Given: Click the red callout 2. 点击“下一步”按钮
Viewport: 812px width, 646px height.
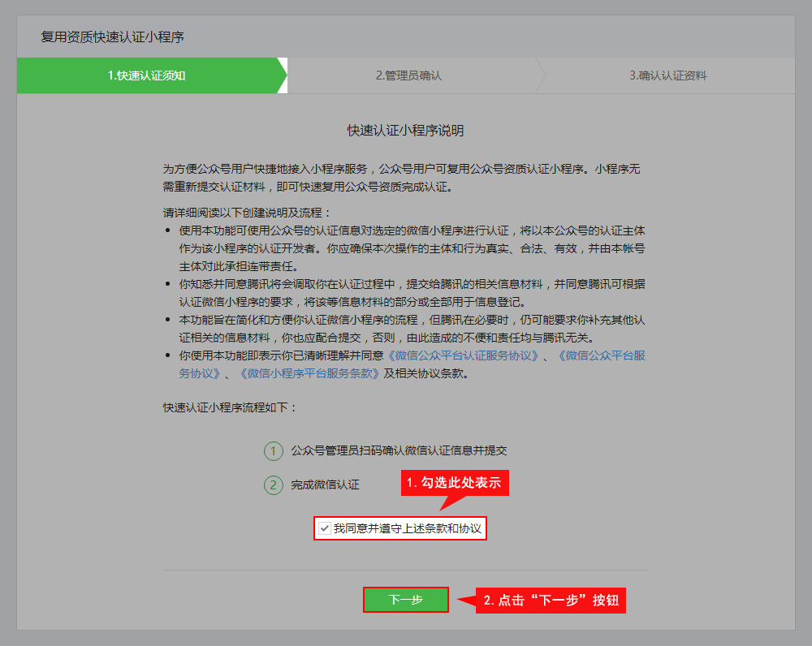Looking at the screenshot, I should click(551, 601).
